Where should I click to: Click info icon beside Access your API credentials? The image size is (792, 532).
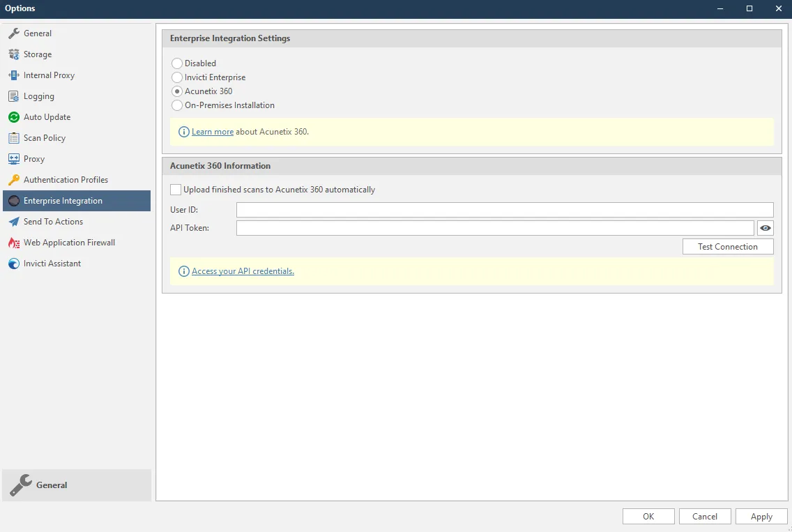coord(184,271)
